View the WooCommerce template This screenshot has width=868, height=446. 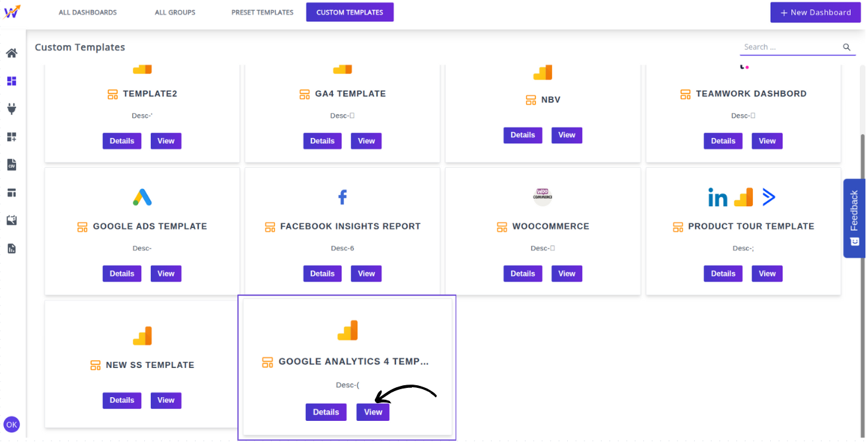pyautogui.click(x=567, y=274)
